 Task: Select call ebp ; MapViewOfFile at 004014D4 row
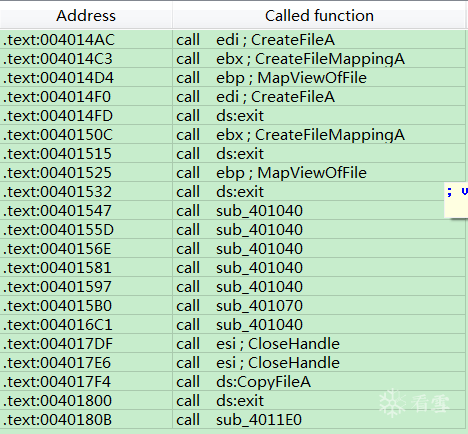271,78
